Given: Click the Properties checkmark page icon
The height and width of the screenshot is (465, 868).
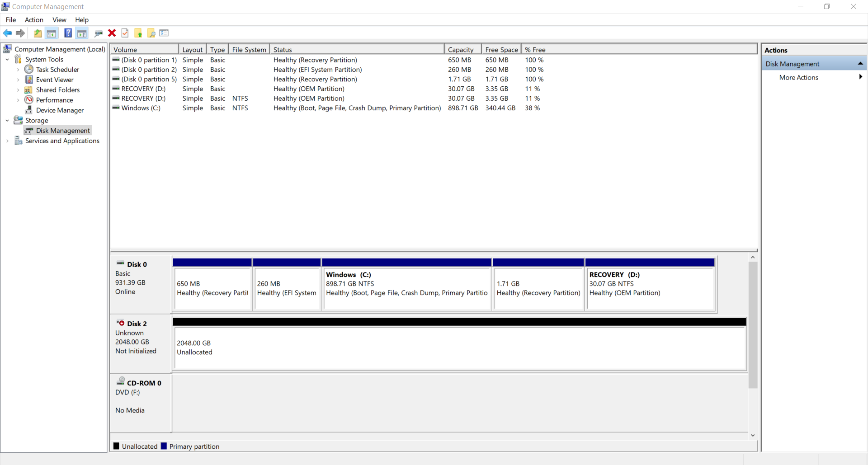Looking at the screenshot, I should click(125, 33).
